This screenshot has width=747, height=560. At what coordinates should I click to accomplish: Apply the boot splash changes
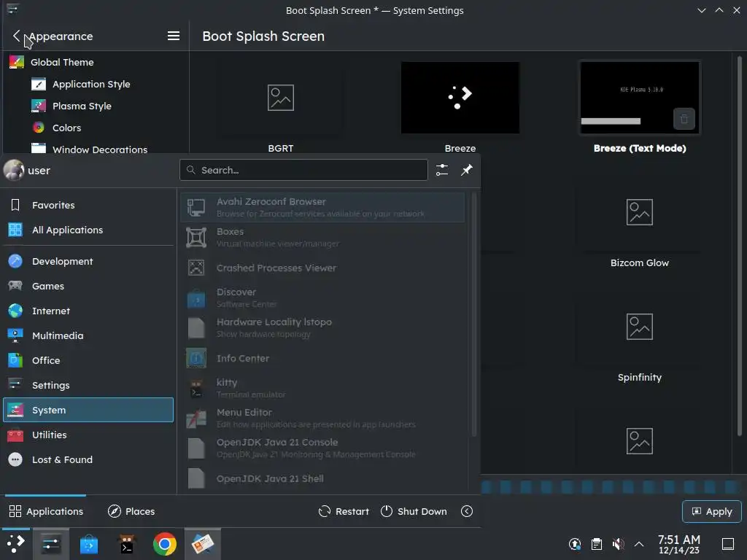(x=712, y=511)
